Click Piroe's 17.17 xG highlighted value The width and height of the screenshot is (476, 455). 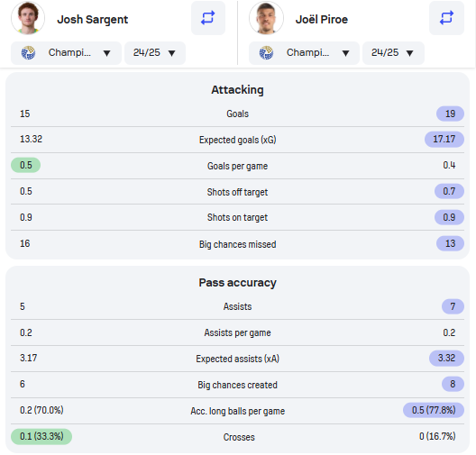click(x=444, y=140)
